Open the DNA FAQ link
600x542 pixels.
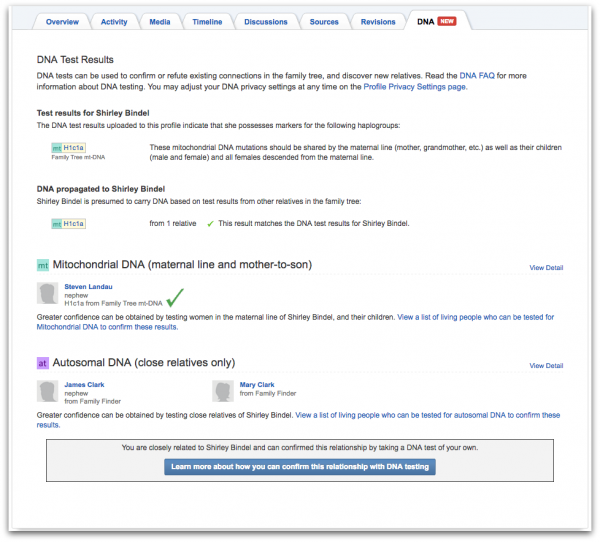tap(477, 76)
